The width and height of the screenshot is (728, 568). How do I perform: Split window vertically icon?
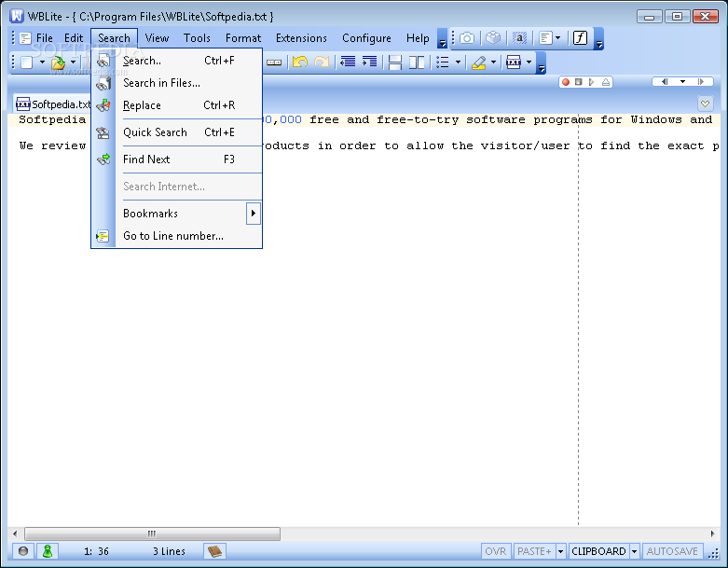(x=417, y=62)
